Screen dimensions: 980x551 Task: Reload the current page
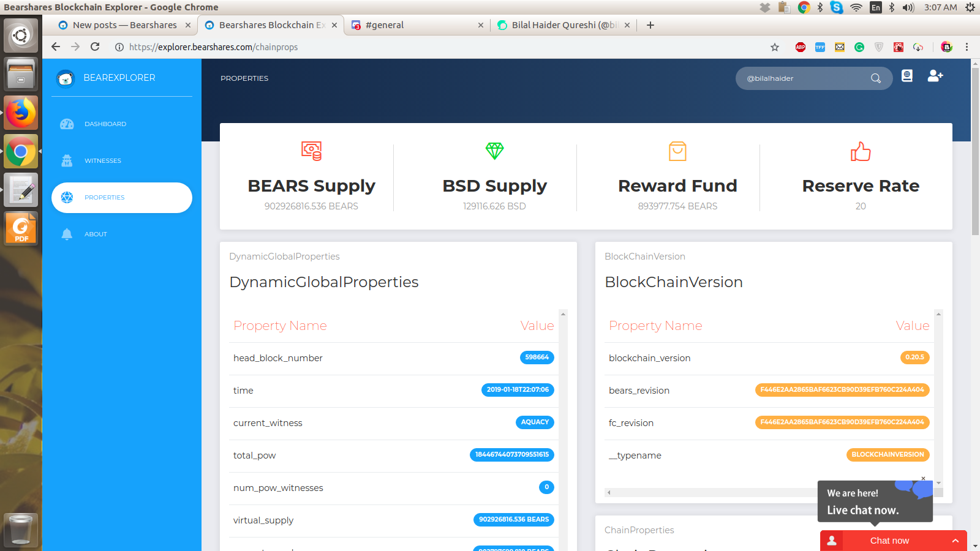point(95,47)
